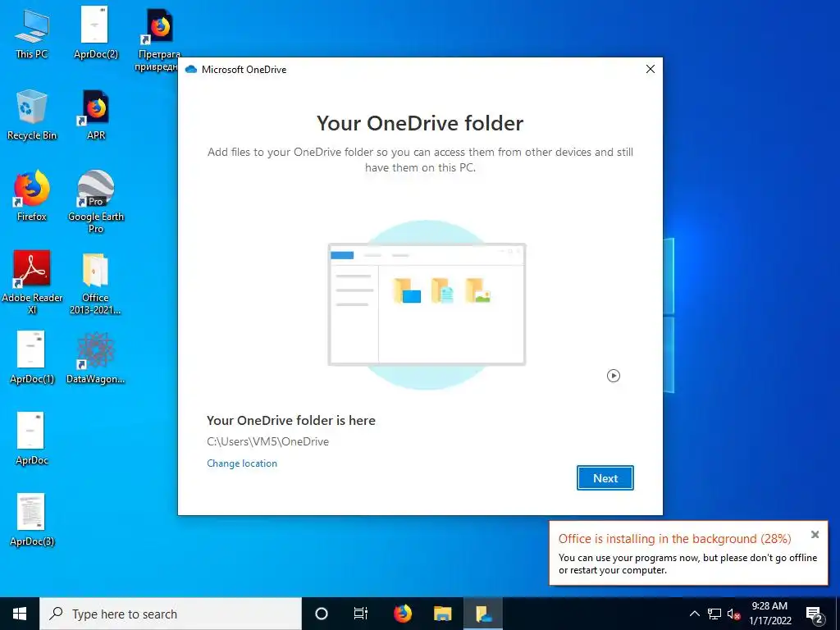The image size is (840, 630).
Task: Select the AprDoc desktop file
Action: click(x=32, y=439)
